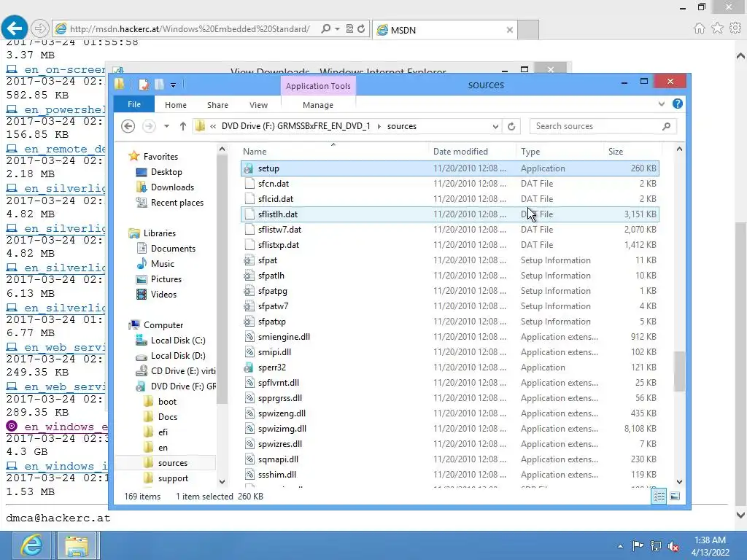Click the Explorer Forward navigation arrow

pos(149,126)
